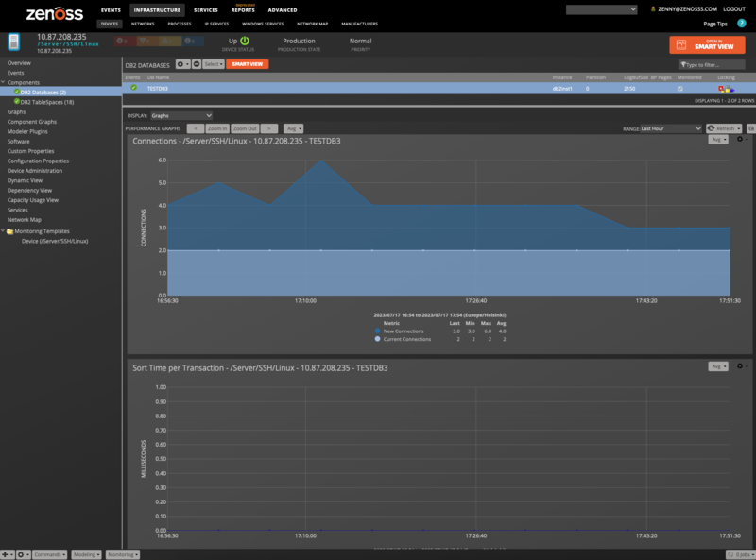Viewport: 756px width, 560px height.
Task: Open the 0 Jobs indicator
Action: (x=740, y=554)
